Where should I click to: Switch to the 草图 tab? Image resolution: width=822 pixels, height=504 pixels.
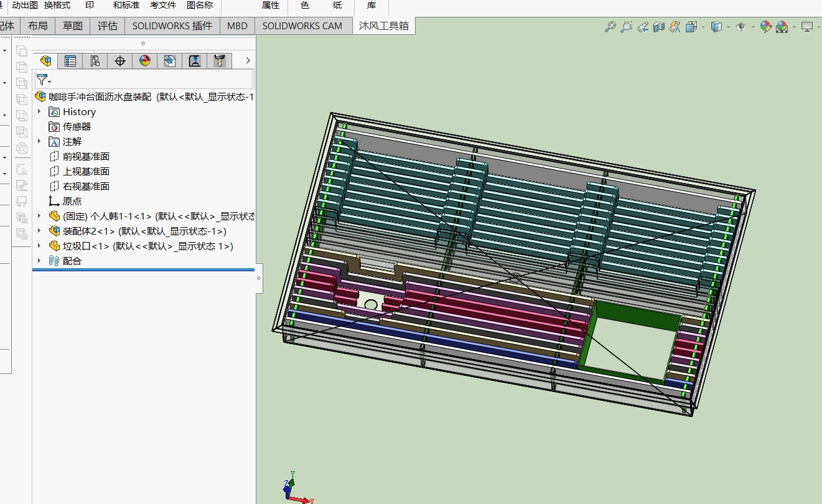[73, 26]
